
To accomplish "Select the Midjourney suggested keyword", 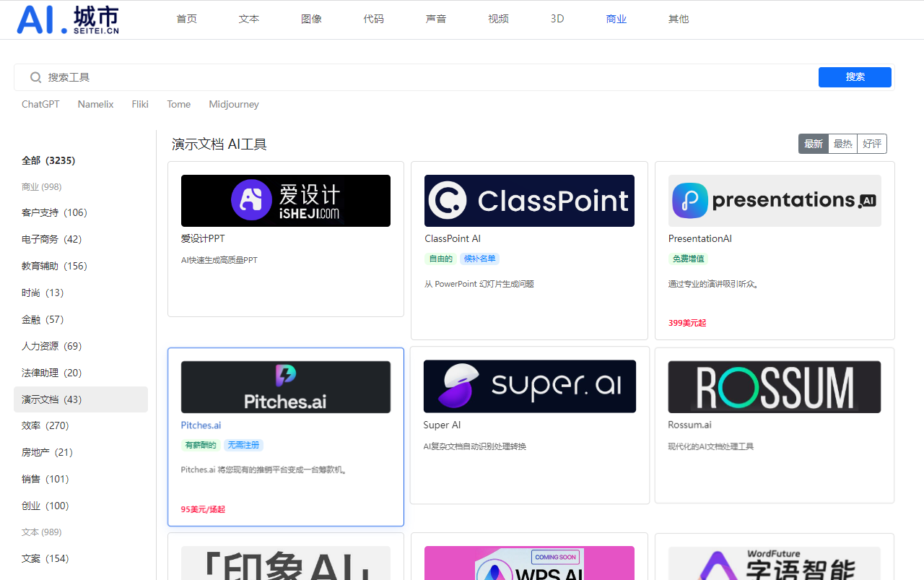I will tap(234, 104).
